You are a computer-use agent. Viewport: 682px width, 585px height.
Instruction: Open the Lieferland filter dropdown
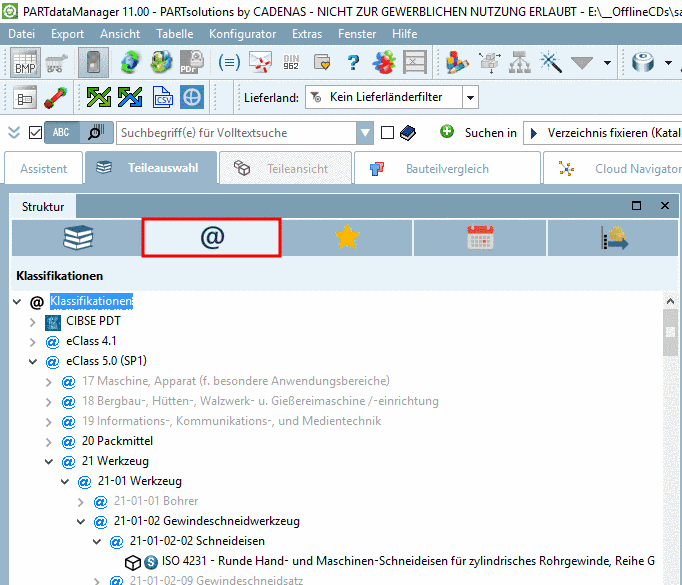click(470, 97)
